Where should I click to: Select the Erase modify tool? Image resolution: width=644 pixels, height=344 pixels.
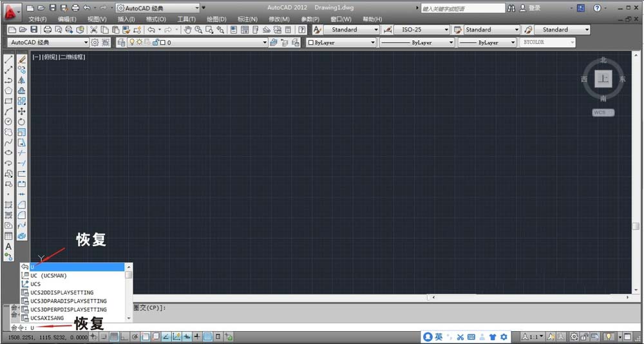22,60
